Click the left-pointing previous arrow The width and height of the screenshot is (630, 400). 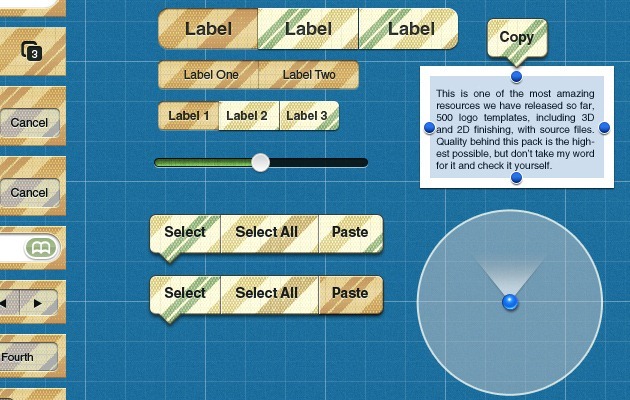(x=5, y=303)
